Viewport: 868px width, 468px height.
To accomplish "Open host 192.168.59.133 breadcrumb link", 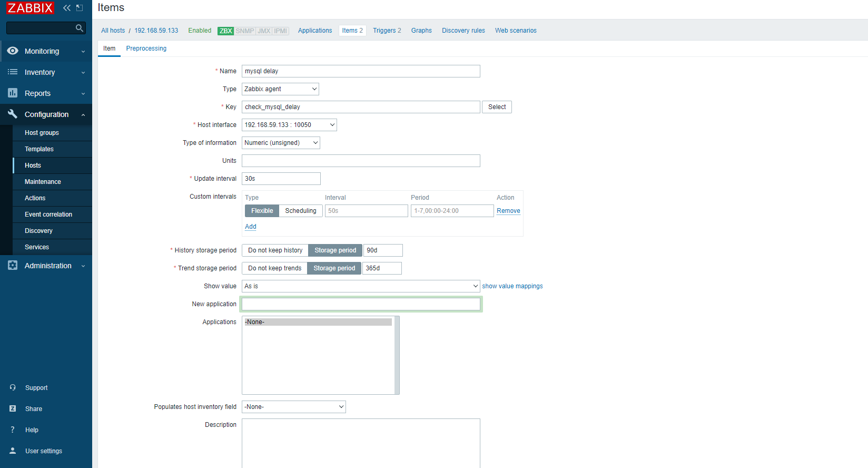I will tap(156, 31).
